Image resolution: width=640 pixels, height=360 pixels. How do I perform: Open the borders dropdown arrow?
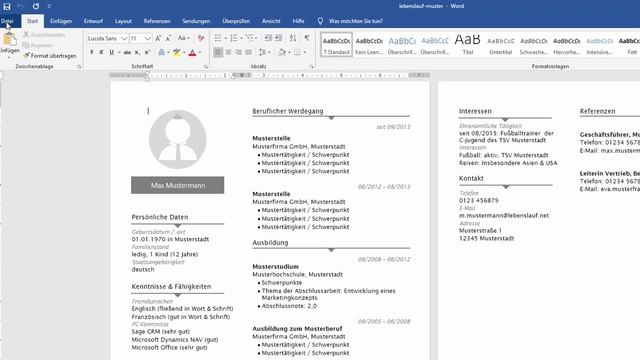point(304,52)
